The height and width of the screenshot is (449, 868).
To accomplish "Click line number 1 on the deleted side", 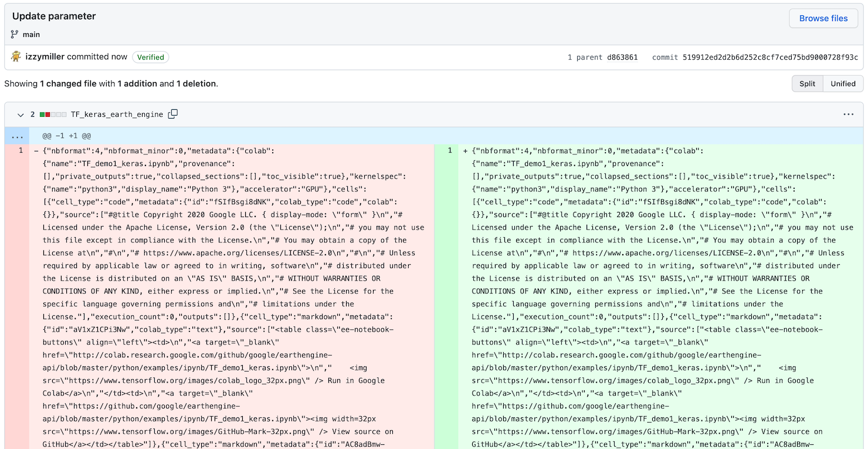I will [21, 150].
